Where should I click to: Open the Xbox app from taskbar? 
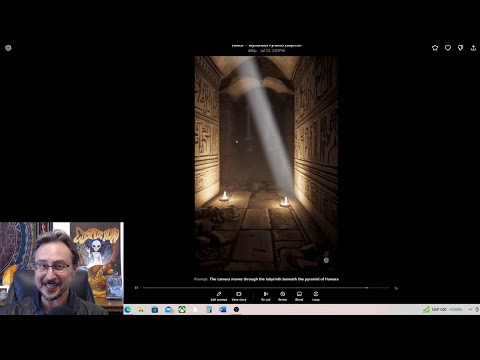[182, 310]
